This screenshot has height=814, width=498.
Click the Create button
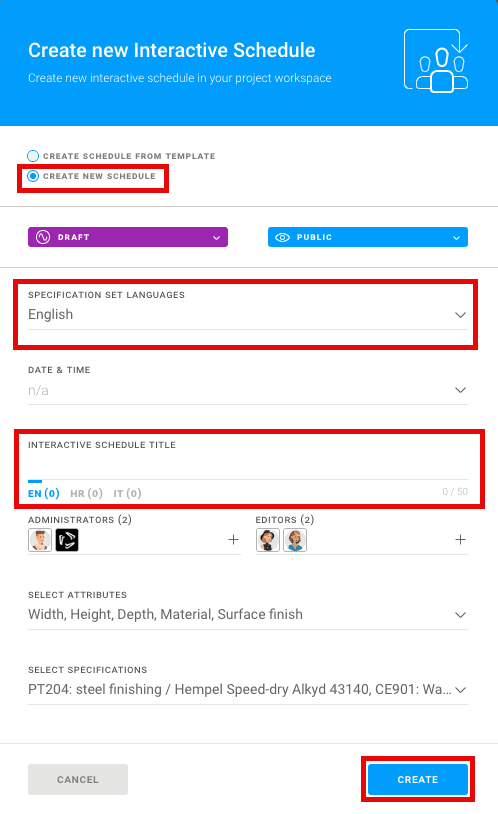point(418,779)
